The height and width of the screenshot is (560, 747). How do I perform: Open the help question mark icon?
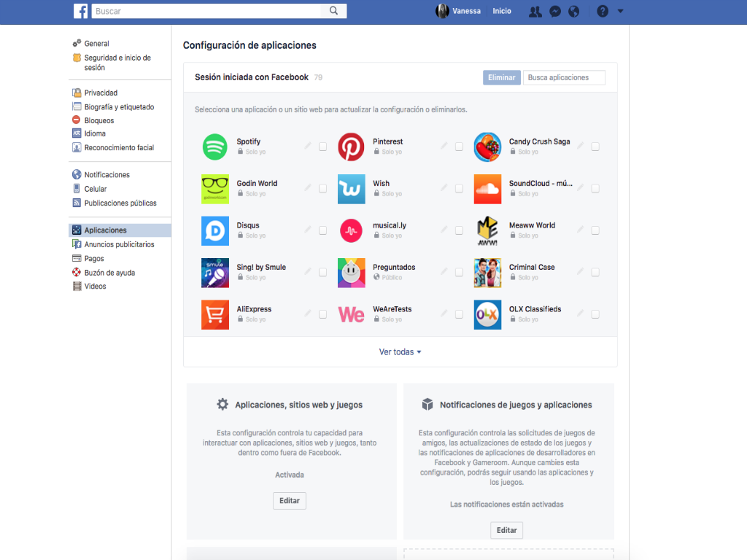(603, 12)
